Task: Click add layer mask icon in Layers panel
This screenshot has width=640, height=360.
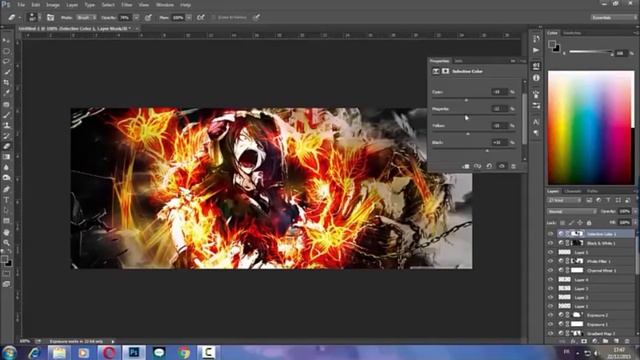Action: [x=584, y=341]
